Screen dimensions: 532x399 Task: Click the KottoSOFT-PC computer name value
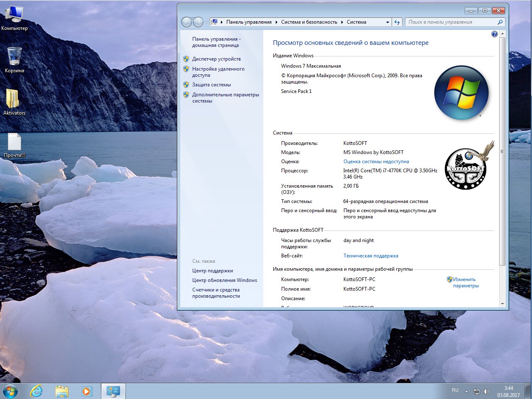[359, 279]
